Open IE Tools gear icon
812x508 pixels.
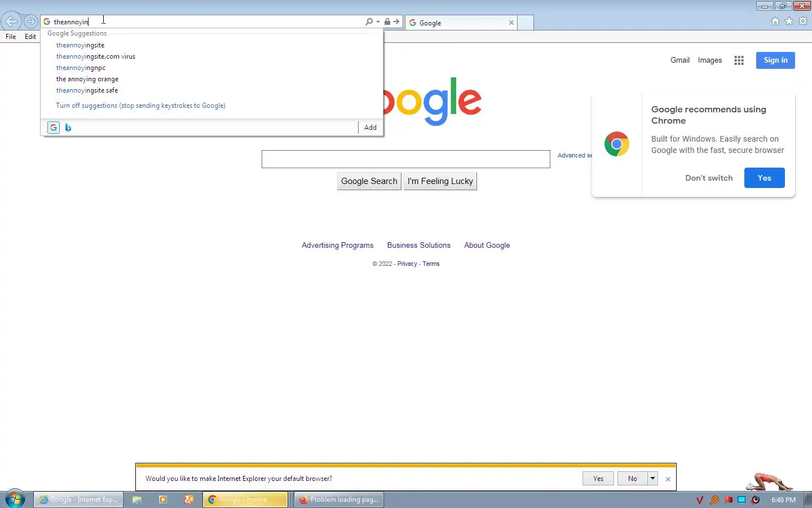[803, 21]
